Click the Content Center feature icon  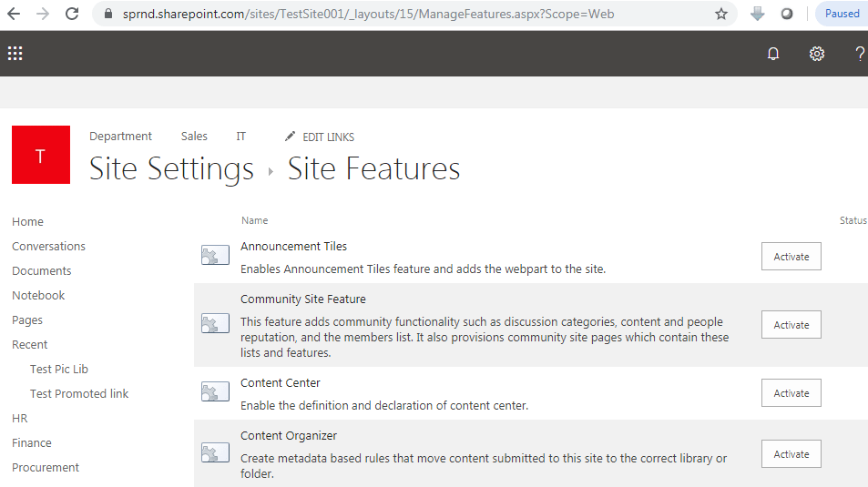215,391
